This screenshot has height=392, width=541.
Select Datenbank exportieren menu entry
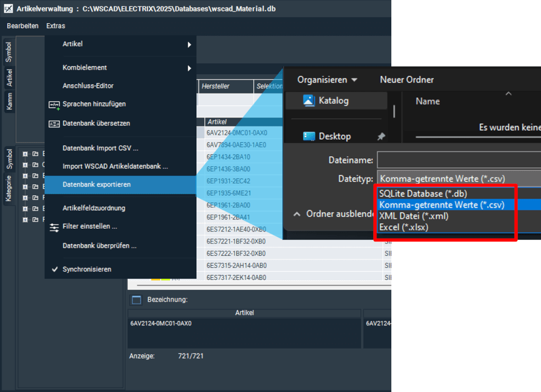96,185
